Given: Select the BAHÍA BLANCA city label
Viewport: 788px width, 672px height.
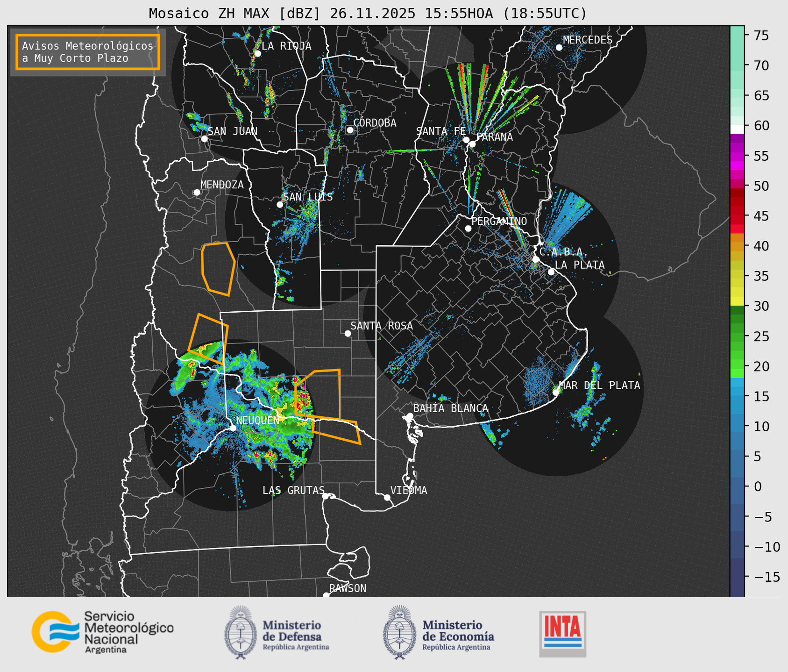Looking at the screenshot, I should click(451, 408).
